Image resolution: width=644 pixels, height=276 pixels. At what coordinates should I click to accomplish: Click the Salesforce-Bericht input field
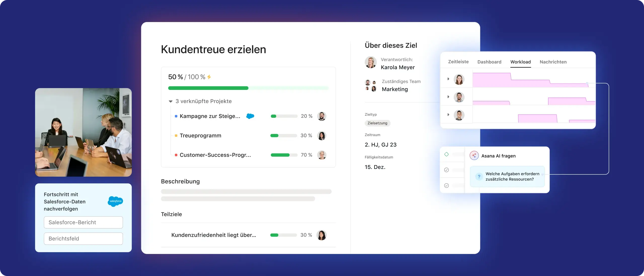coord(83,222)
